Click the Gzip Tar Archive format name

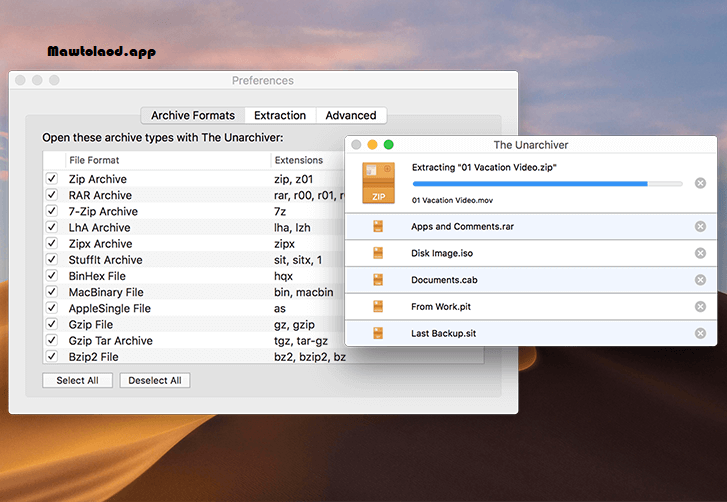coord(110,341)
